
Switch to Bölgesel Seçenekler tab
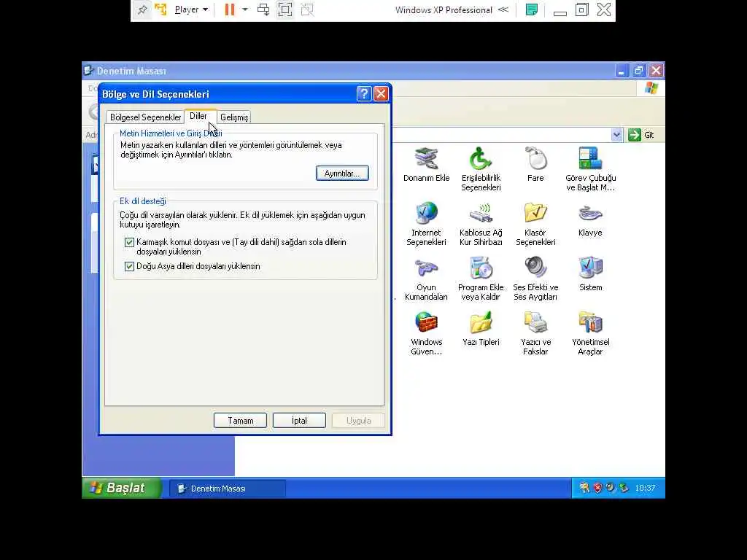coord(145,117)
